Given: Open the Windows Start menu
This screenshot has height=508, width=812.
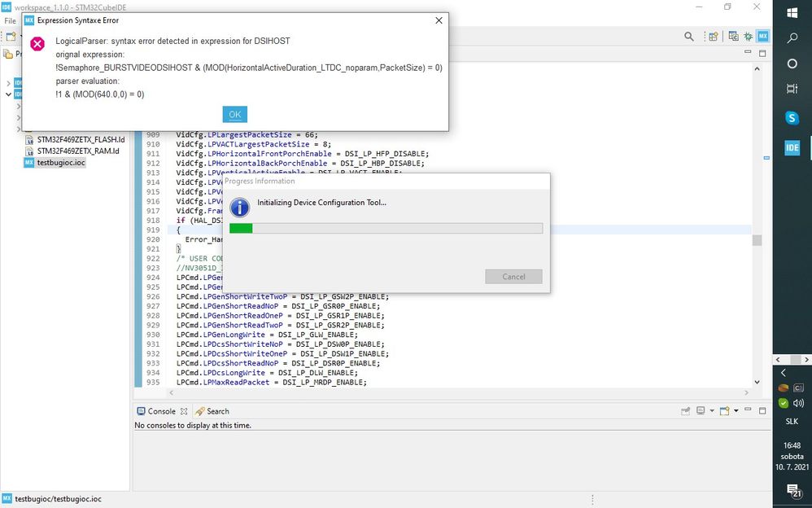Looking at the screenshot, I should pos(792,13).
